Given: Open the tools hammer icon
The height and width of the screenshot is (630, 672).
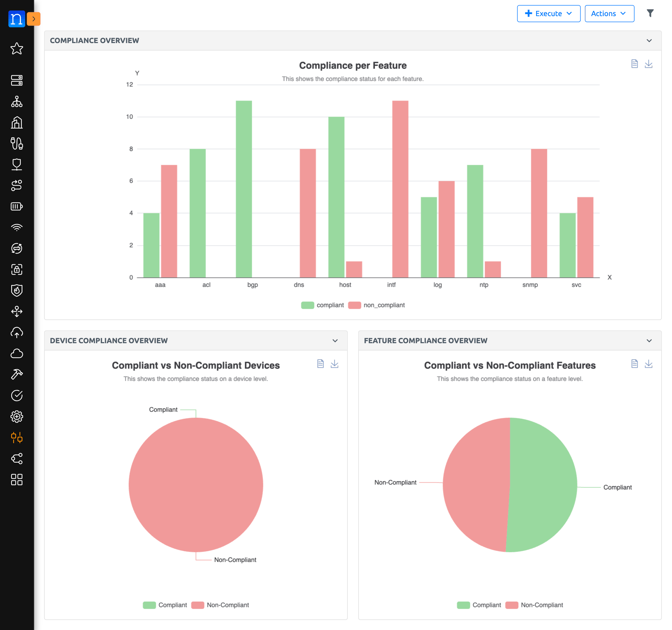Looking at the screenshot, I should tap(16, 375).
